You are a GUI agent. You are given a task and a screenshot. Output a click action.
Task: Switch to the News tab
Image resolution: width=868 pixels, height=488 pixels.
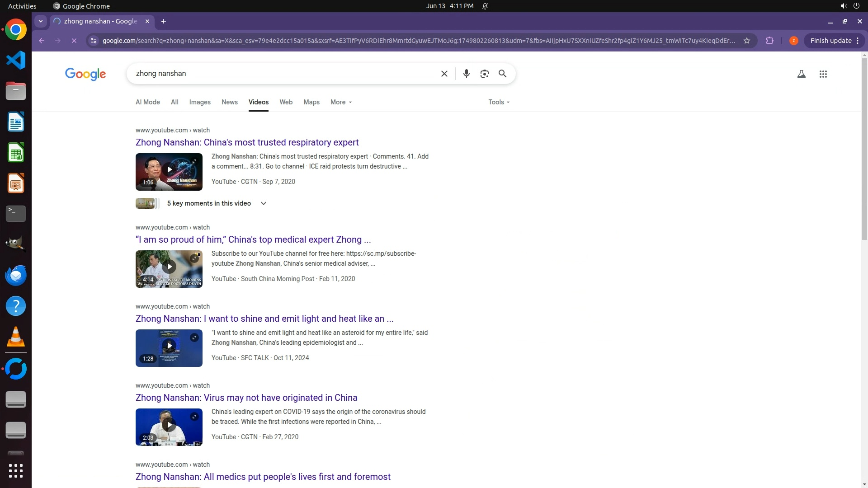pyautogui.click(x=229, y=102)
